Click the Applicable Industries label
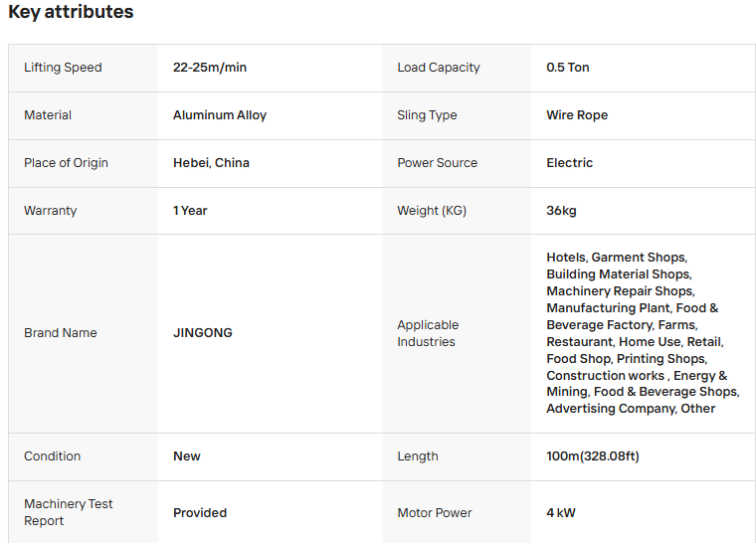The height and width of the screenshot is (543, 756). [428, 333]
